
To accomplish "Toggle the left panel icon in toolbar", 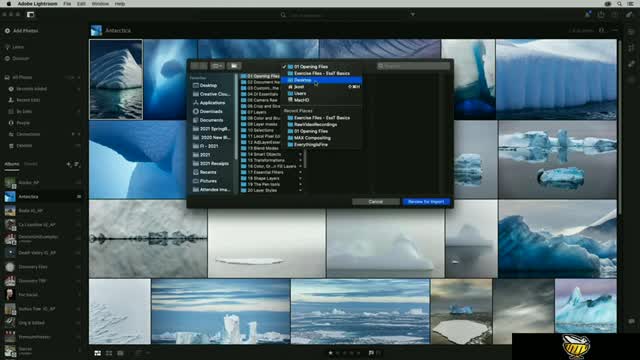I will (x=31, y=15).
